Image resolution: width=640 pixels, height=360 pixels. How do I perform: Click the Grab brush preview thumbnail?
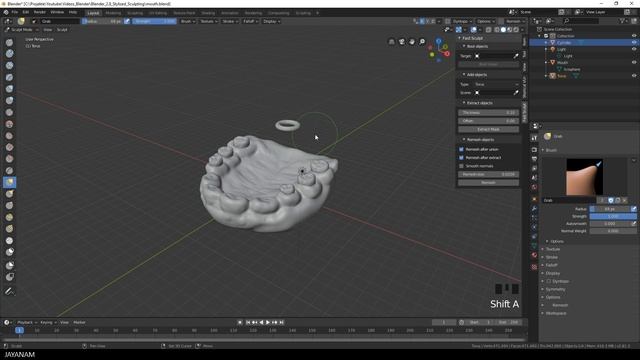coord(584,177)
